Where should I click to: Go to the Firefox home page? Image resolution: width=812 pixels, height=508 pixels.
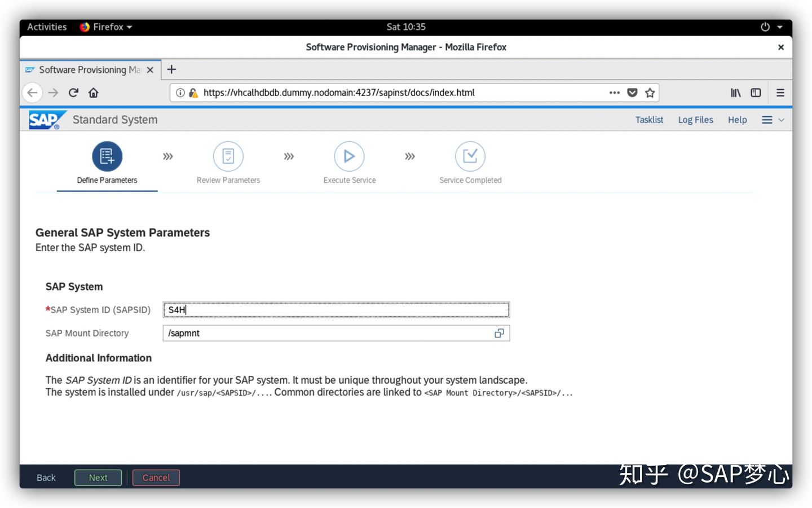94,93
